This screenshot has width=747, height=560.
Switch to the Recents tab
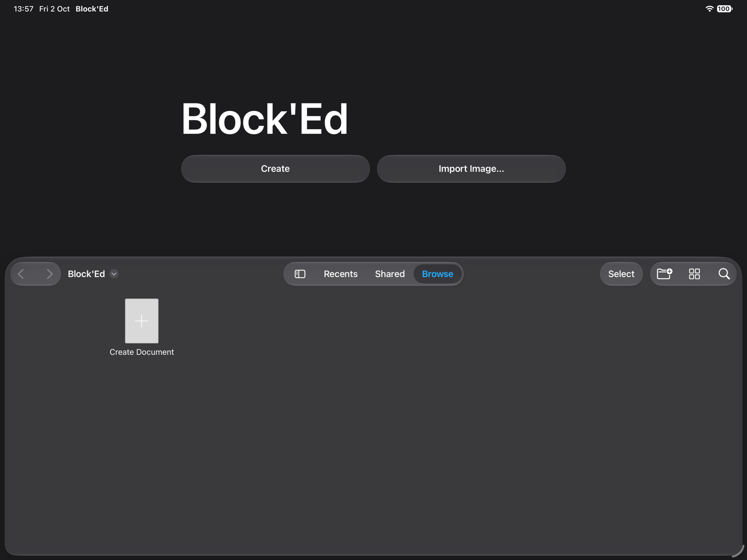(341, 274)
